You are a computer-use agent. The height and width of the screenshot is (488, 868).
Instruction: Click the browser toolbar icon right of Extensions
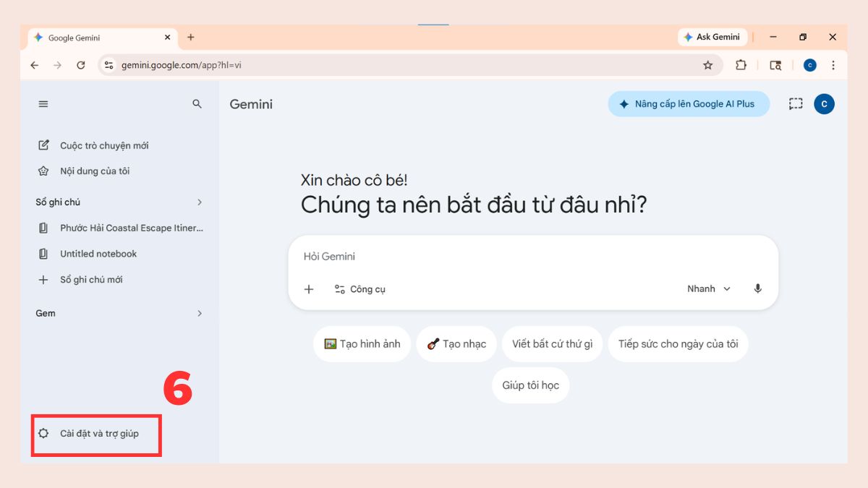(775, 65)
